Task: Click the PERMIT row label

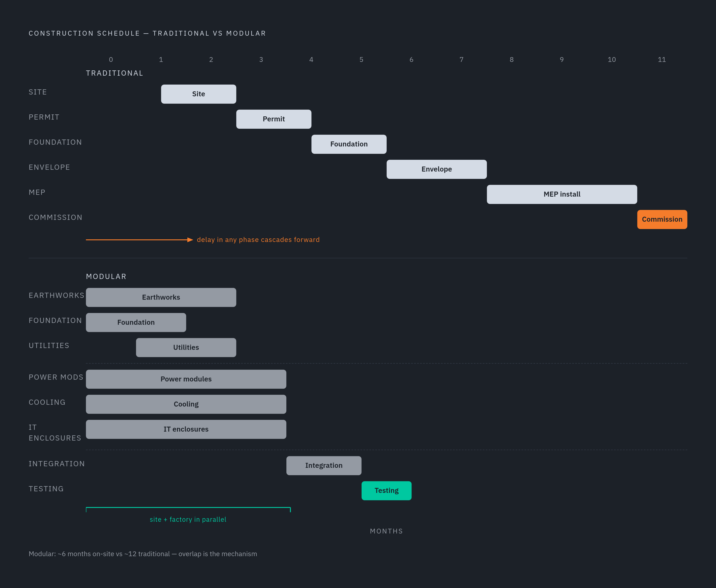Action: [44, 117]
